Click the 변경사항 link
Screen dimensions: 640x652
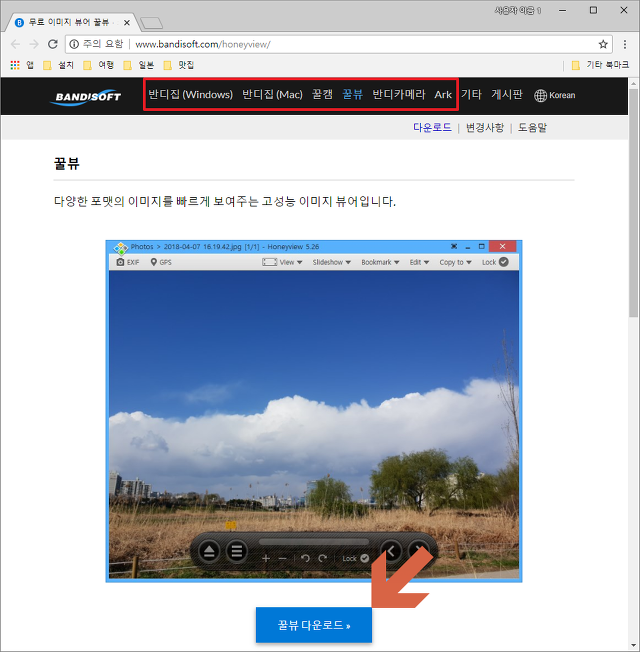point(484,127)
